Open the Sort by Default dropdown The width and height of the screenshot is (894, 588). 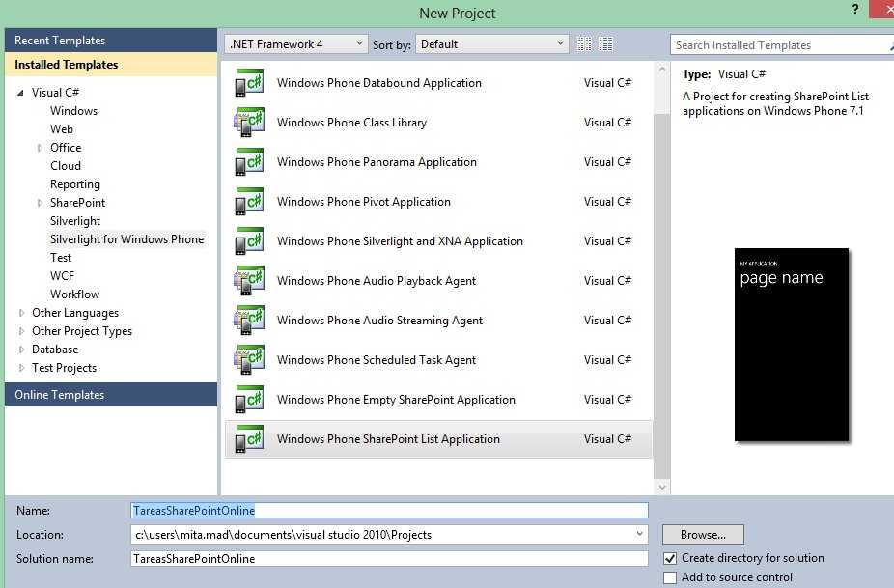tap(492, 43)
